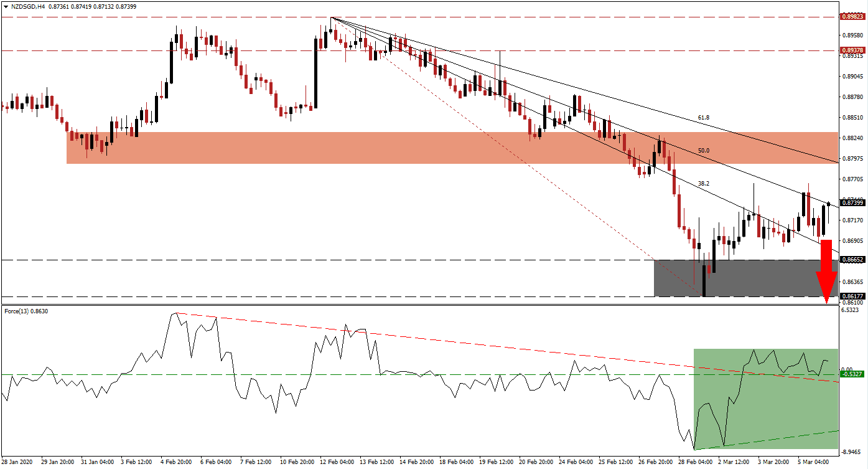Viewport: 868px width, 469px height.
Task: Click the 6.5323 indicator scale label
Action: [850, 310]
